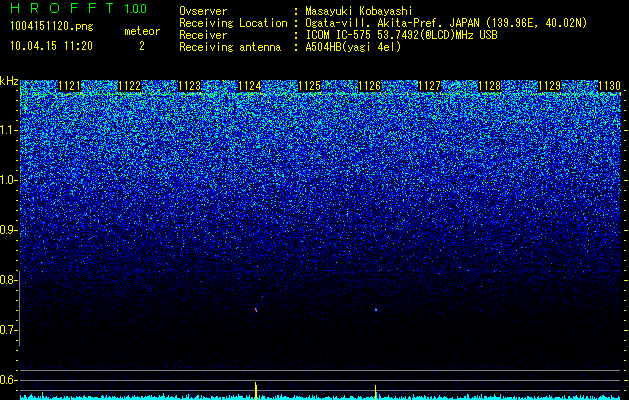This screenshot has width=629, height=400.
Task: Click the 'Receiving antenna' label
Action: [230, 47]
